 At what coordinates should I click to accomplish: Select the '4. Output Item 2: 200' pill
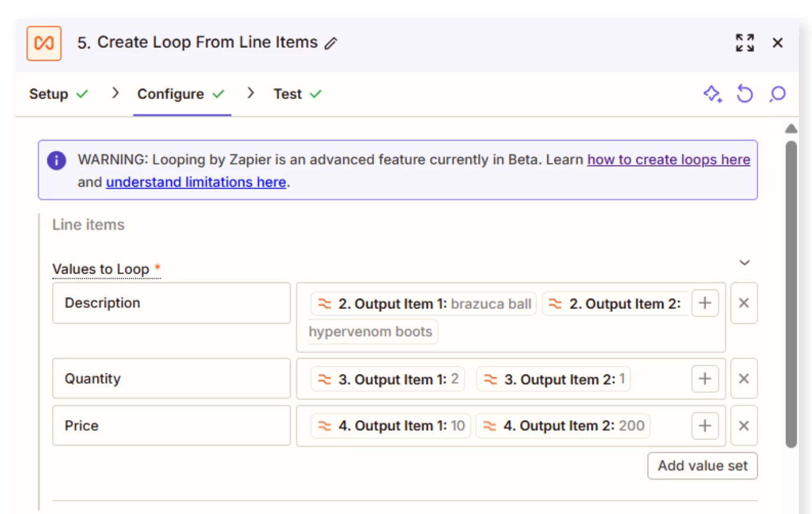[x=563, y=425]
